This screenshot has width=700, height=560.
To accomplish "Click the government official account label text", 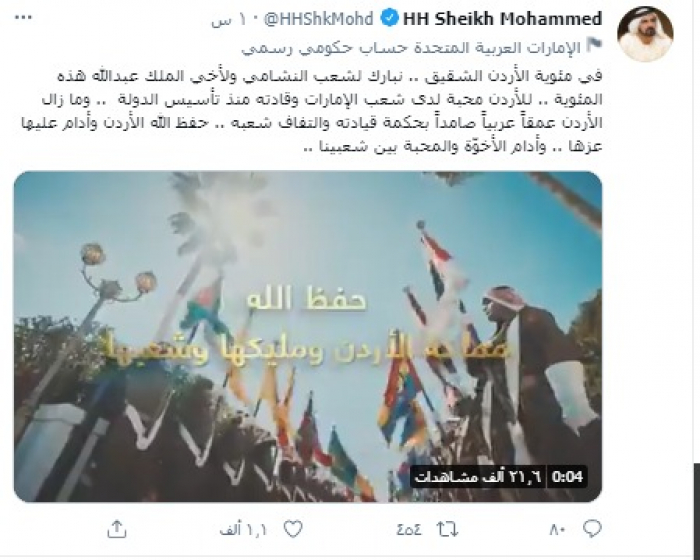I will tap(411, 47).
